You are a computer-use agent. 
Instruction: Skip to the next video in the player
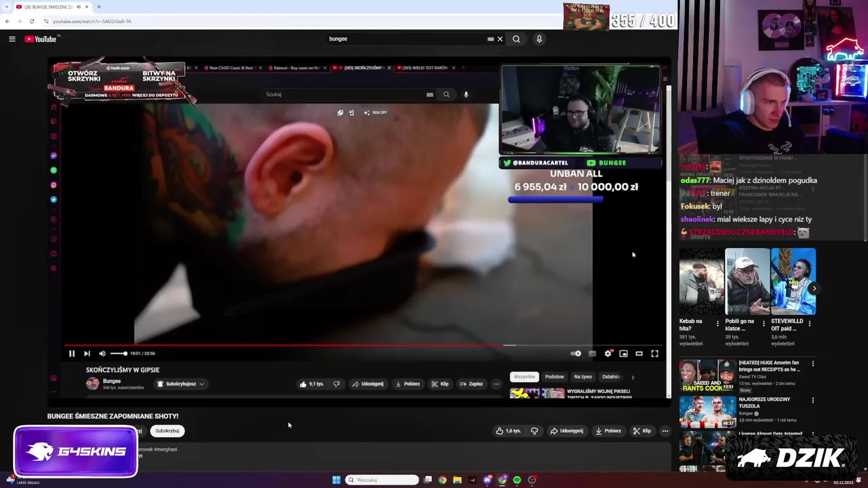coord(87,353)
